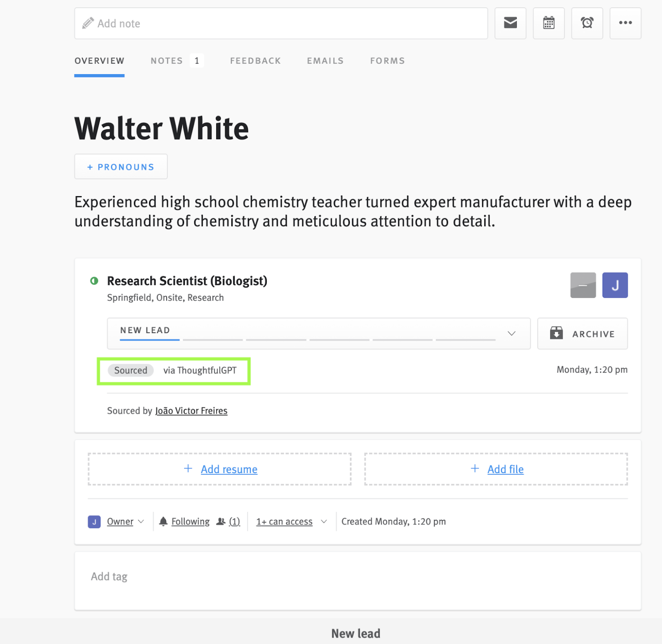The height and width of the screenshot is (644, 662).
Task: Click the email envelope icon
Action: (x=510, y=23)
